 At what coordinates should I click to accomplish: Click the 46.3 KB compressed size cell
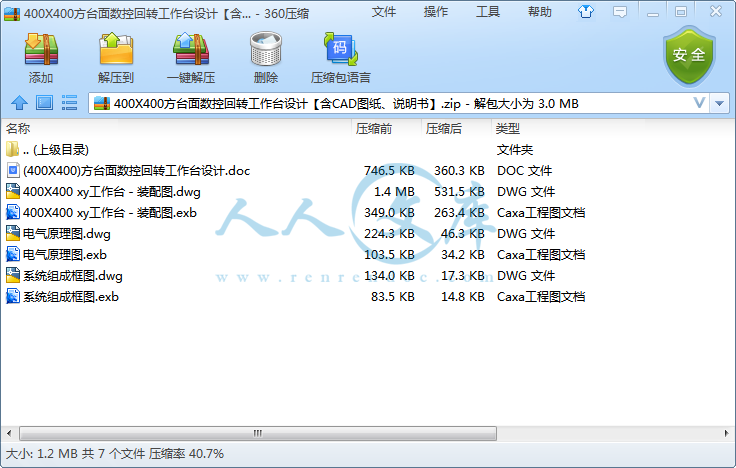tap(463, 233)
